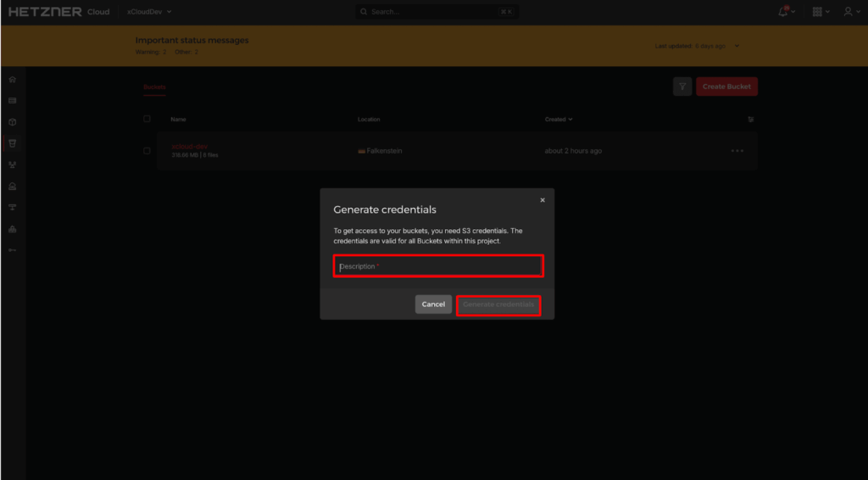Image resolution: width=868 pixels, height=480 pixels.
Task: Open the notifications bell
Action: [x=783, y=12]
